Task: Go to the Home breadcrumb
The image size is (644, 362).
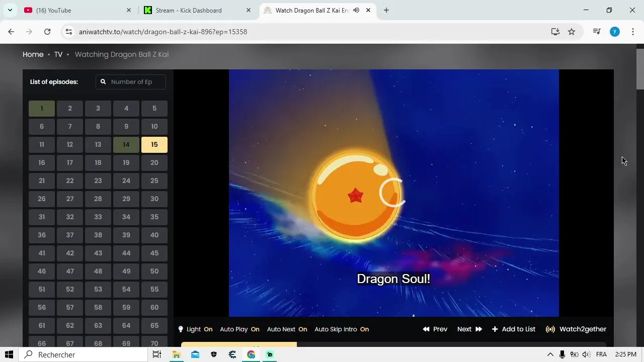Action: 33,54
